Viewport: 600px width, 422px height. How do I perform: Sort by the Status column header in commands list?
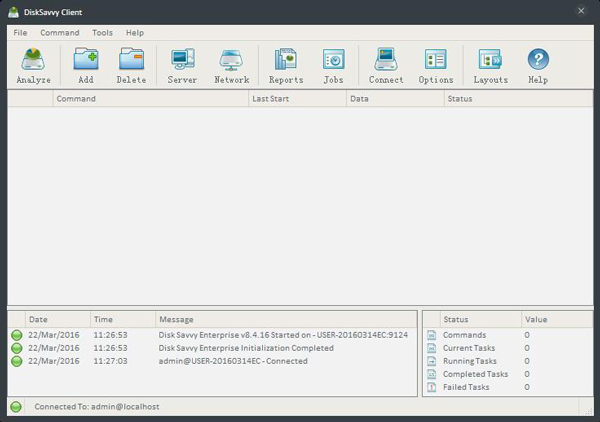point(518,99)
